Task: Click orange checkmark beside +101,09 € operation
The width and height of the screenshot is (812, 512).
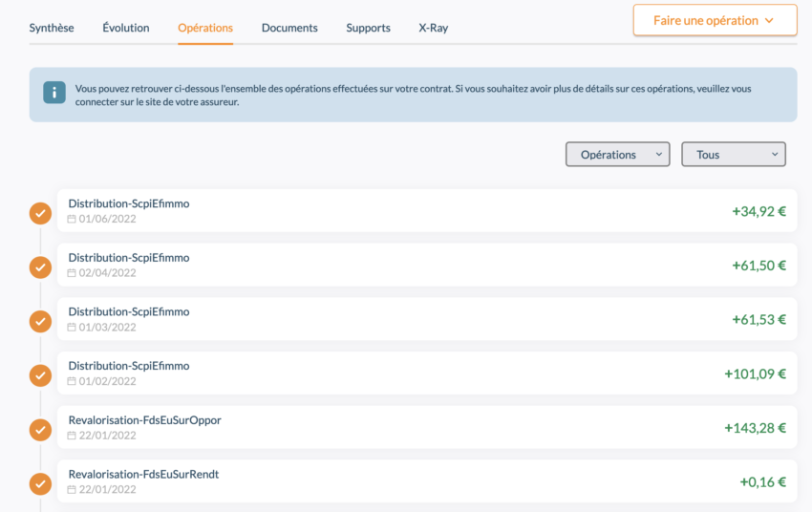Action: (x=40, y=375)
